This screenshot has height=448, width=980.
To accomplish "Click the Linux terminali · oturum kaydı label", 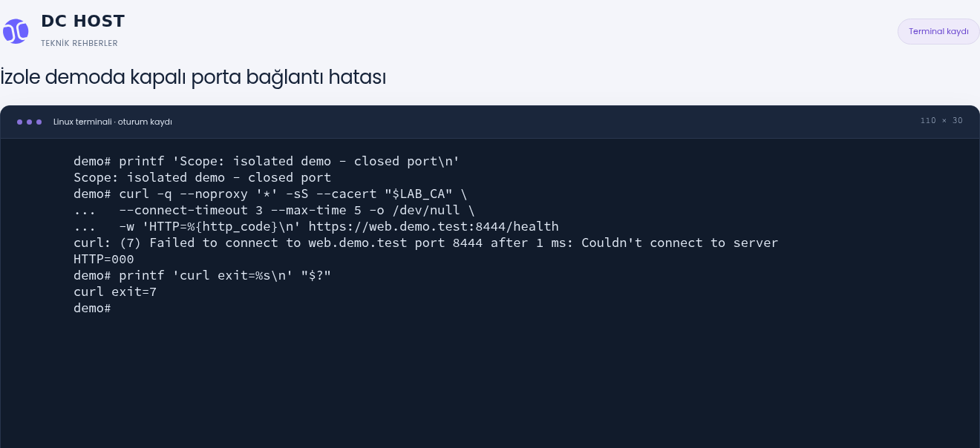I will pyautogui.click(x=113, y=122).
